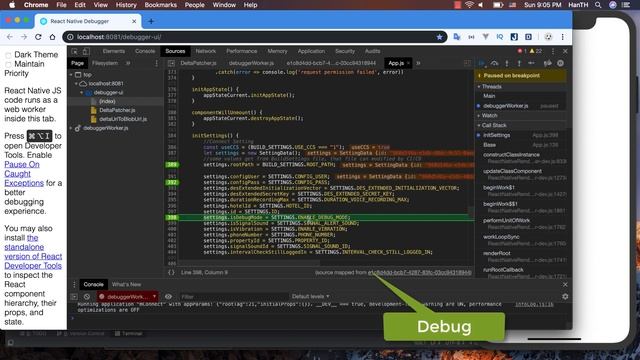Image resolution: width=640 pixels, height=360 pixels.
Task: Click the yellow warning count indicator
Action: [x=536, y=51]
